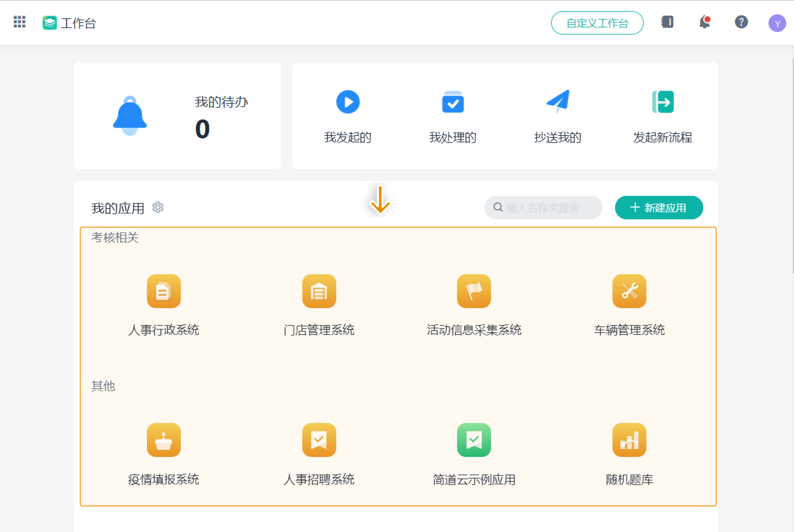Launch 门店管理系统 app
794x532 pixels.
click(x=319, y=291)
